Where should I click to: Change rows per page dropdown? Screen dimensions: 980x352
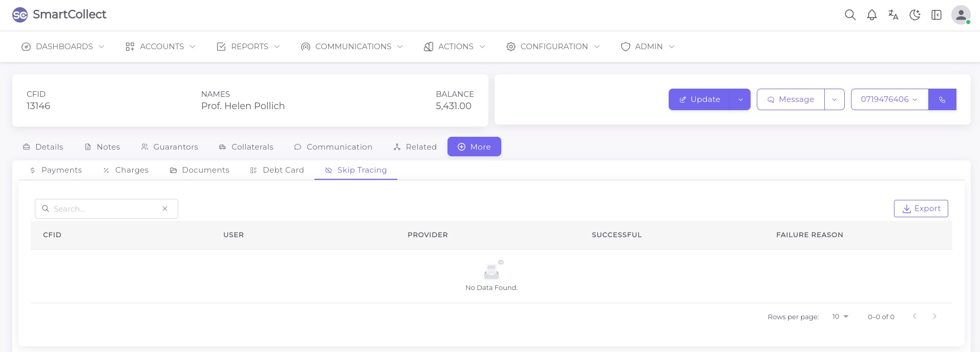pos(840,317)
